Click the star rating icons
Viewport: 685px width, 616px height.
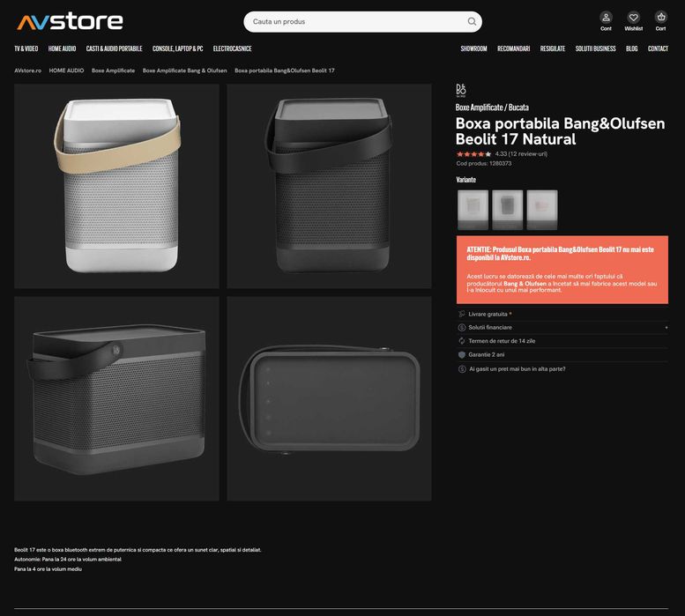[473, 154]
